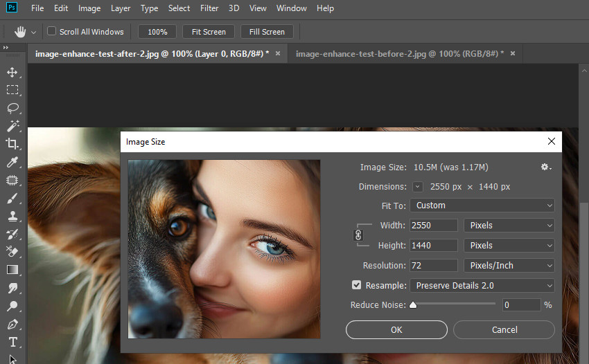This screenshot has height=364, width=589.
Task: Select the Gradient tool
Action: click(x=12, y=270)
